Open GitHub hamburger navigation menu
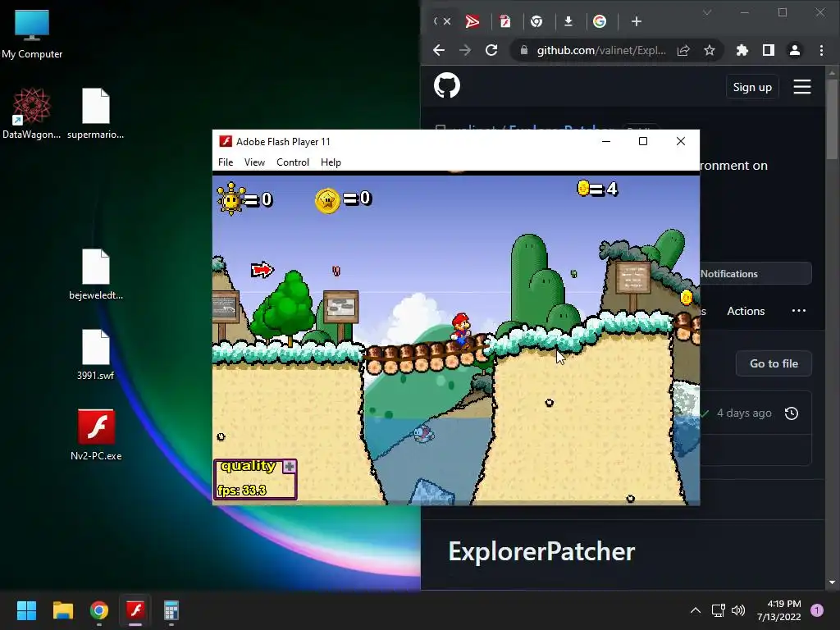This screenshot has height=630, width=840. (x=802, y=87)
